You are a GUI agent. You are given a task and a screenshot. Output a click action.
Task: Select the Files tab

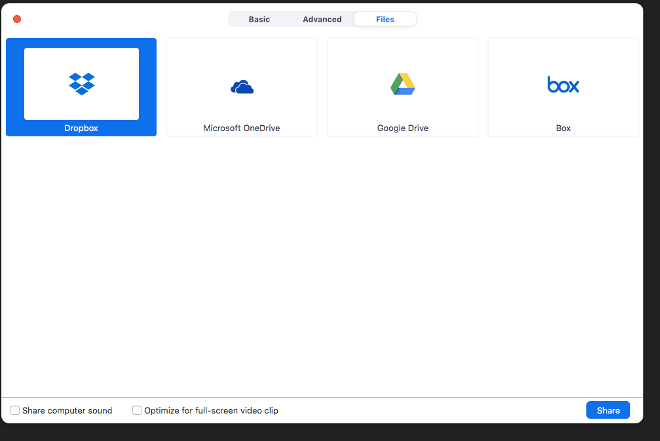coord(385,19)
